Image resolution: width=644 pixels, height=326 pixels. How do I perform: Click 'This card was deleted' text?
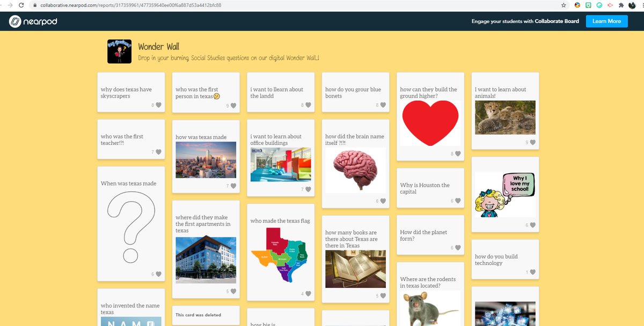198,315
